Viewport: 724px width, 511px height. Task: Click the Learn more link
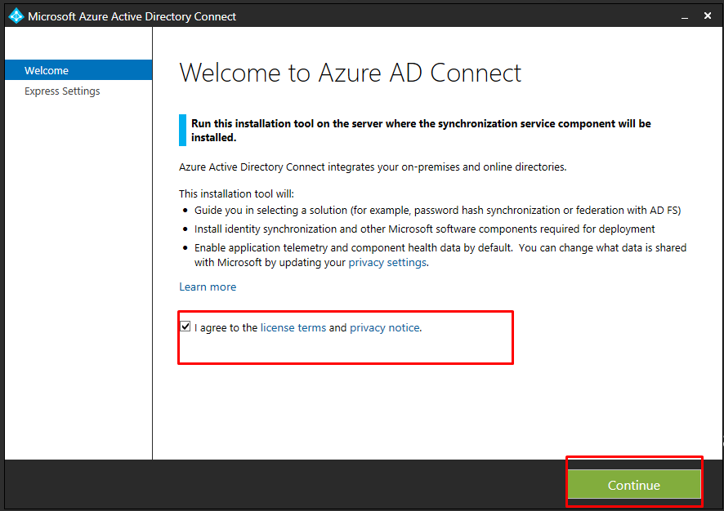208,287
